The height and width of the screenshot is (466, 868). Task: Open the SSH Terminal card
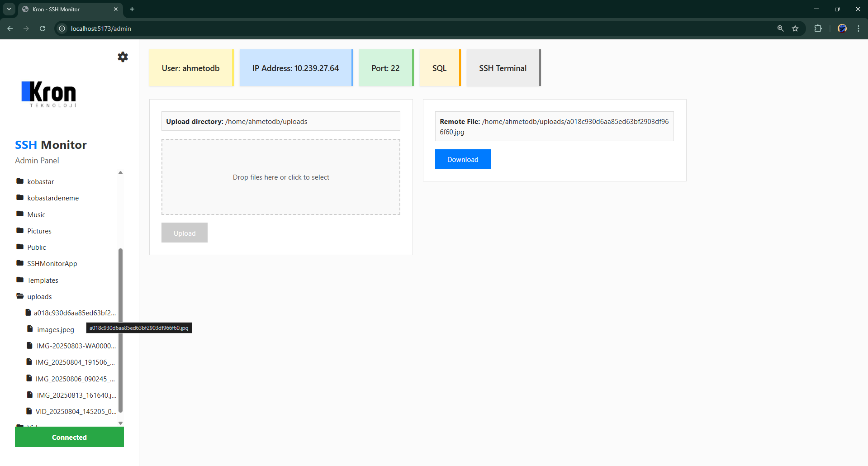[x=503, y=68]
